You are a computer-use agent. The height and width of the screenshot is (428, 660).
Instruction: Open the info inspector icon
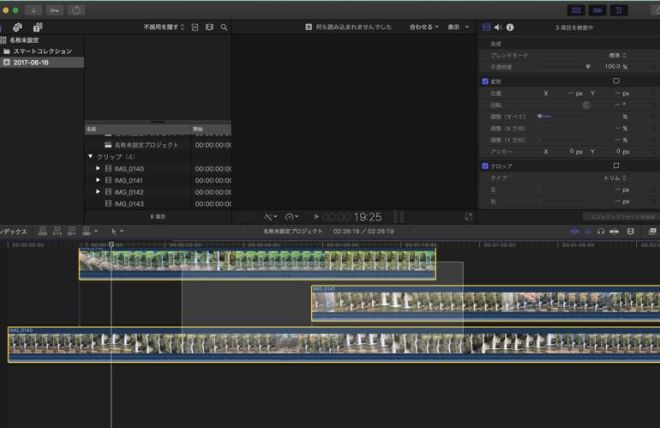coord(510,27)
